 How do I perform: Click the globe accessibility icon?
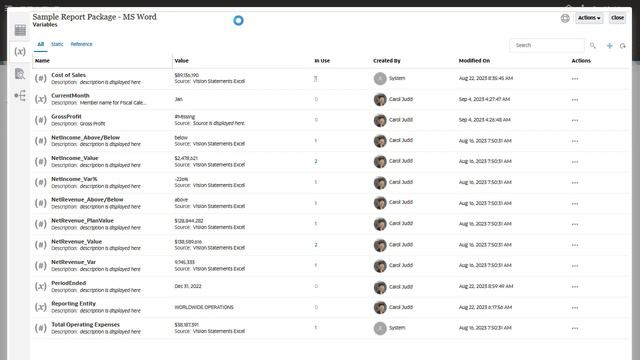click(x=565, y=18)
